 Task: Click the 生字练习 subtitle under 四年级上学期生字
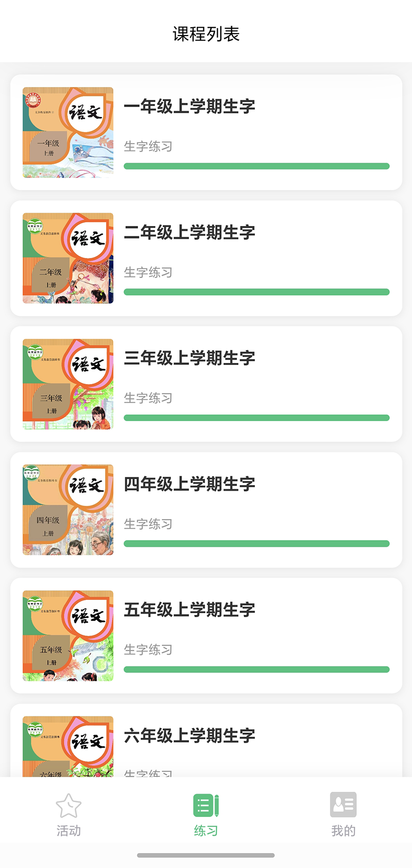click(148, 524)
